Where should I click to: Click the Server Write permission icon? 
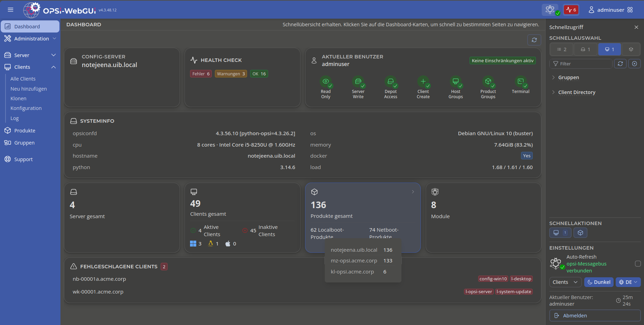[358, 82]
